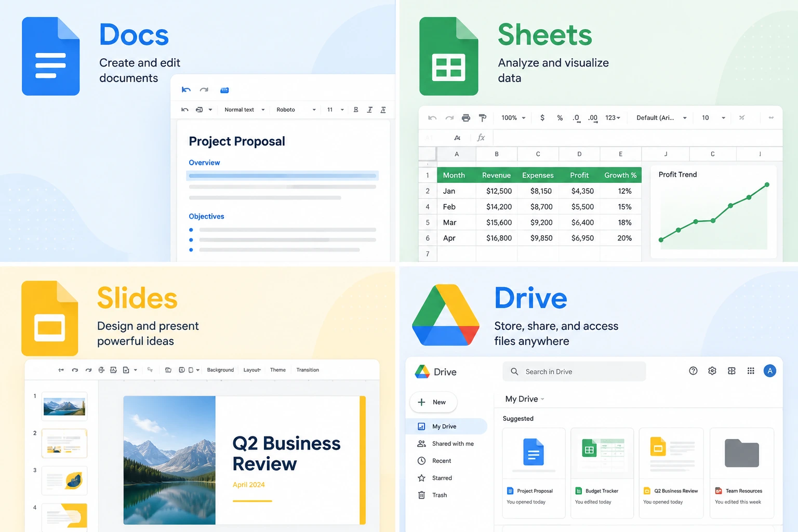Click the Project Proposal document title
This screenshot has width=798, height=532.
pos(237,141)
